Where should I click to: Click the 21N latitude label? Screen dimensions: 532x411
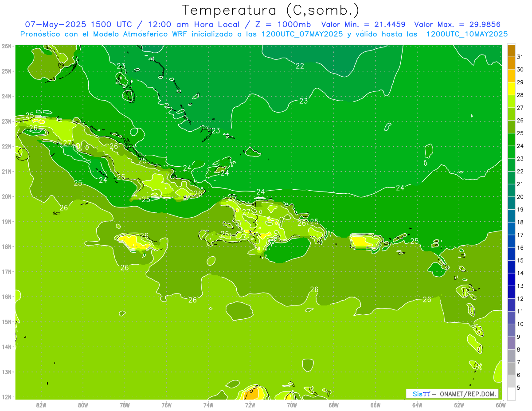click(x=7, y=172)
